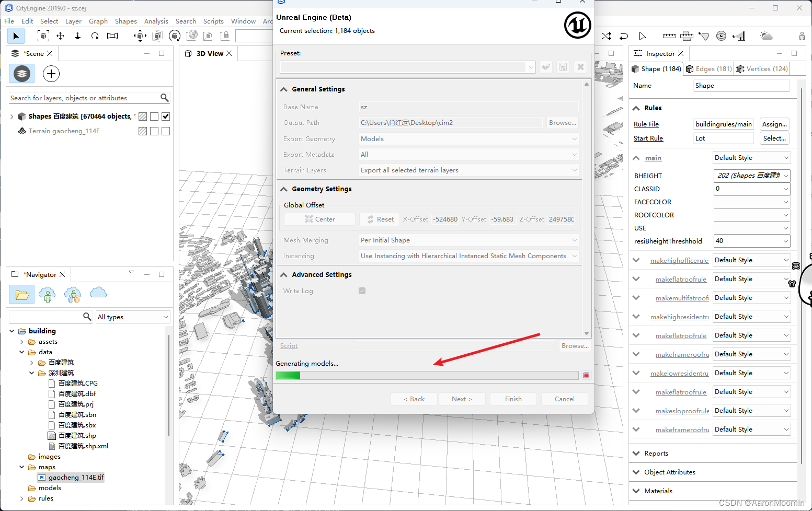Click Cancel in the export dialog
Image resolution: width=812 pixels, height=511 pixels.
tap(565, 399)
